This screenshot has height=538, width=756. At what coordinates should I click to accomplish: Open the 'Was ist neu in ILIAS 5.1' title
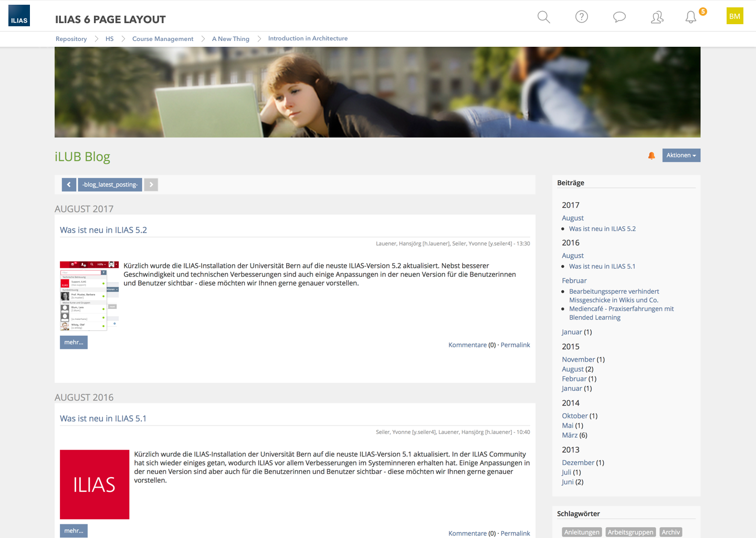tap(103, 419)
